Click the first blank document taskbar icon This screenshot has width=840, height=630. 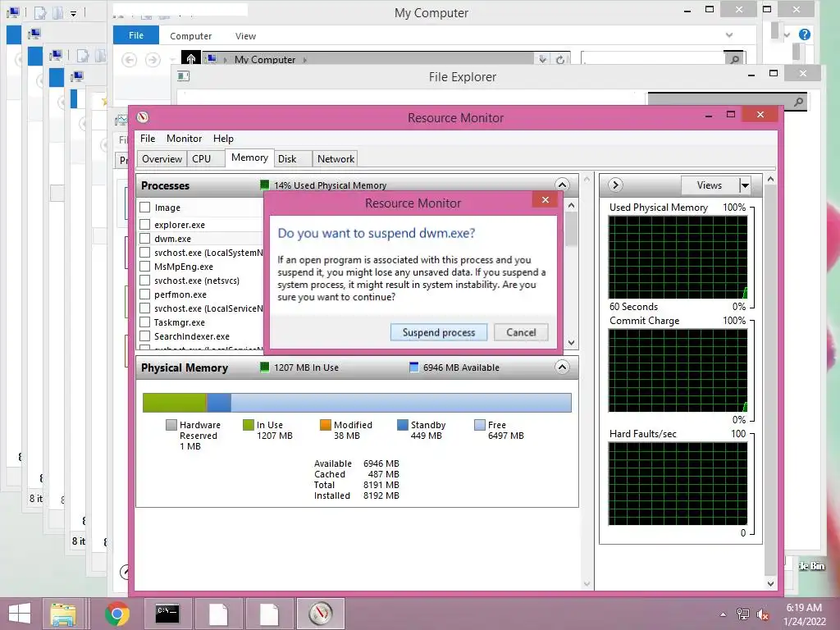pyautogui.click(x=218, y=614)
